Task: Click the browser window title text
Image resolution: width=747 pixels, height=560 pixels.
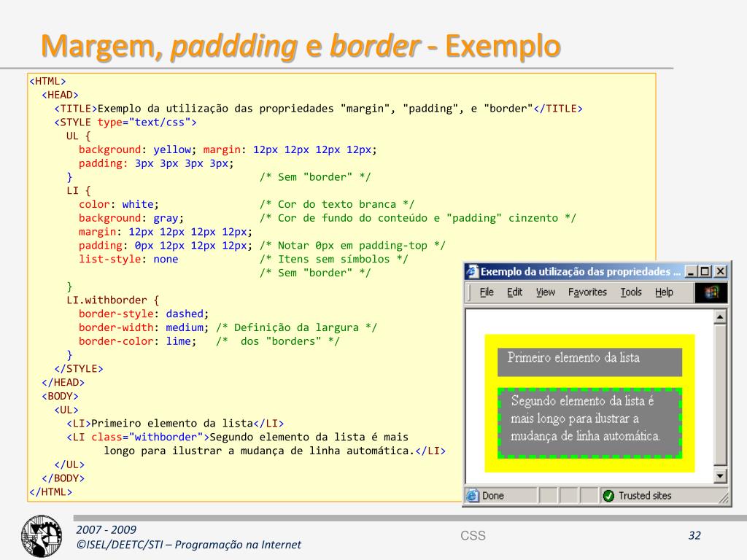Action: pos(581,271)
